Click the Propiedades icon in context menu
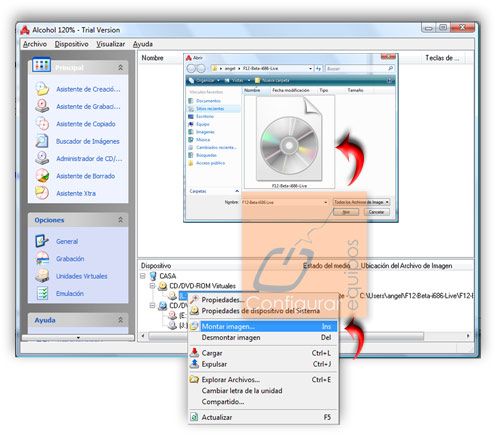This screenshot has width=500, height=435. pos(194,299)
